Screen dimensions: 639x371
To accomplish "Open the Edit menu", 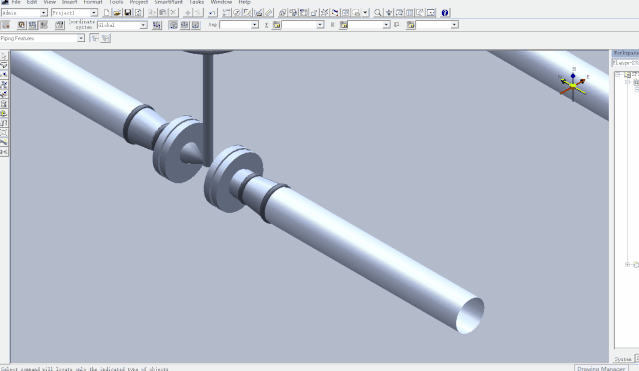I will pyautogui.click(x=32, y=2).
